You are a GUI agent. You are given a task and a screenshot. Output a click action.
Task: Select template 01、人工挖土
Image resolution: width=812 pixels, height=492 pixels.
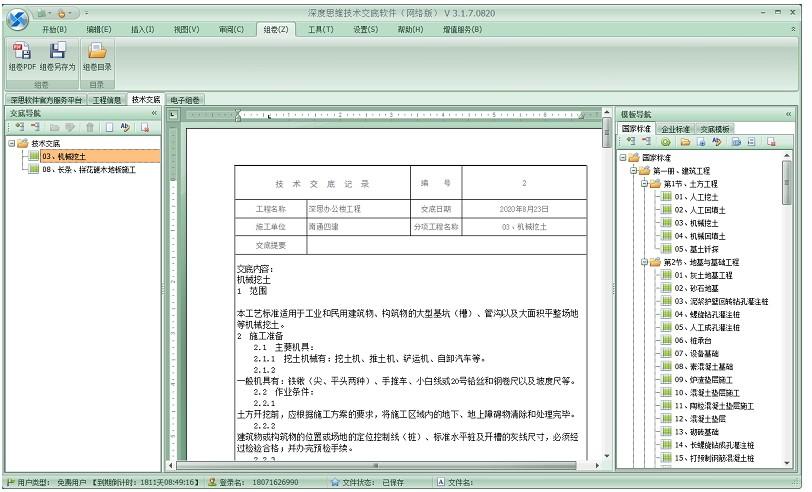(696, 197)
